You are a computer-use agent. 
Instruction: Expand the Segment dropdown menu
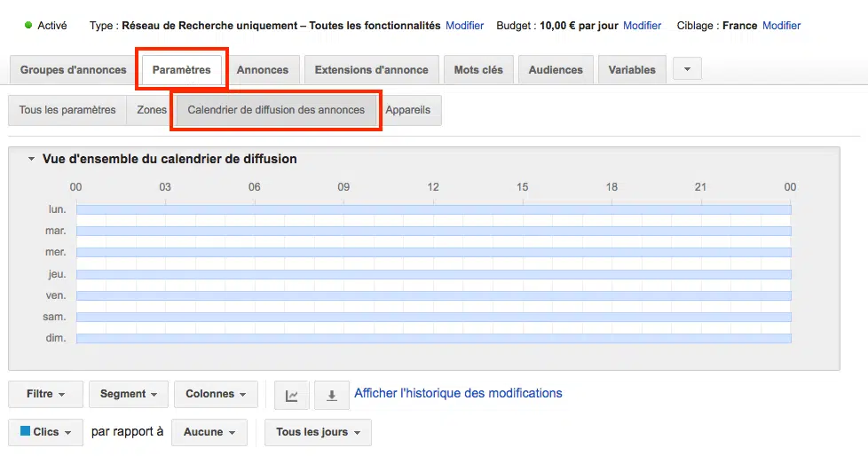tap(129, 394)
